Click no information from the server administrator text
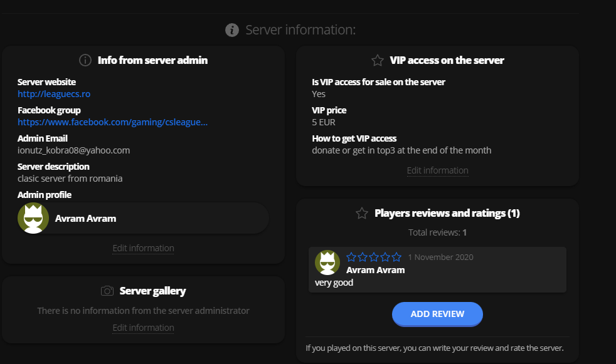The height and width of the screenshot is (364, 616). 144,311
